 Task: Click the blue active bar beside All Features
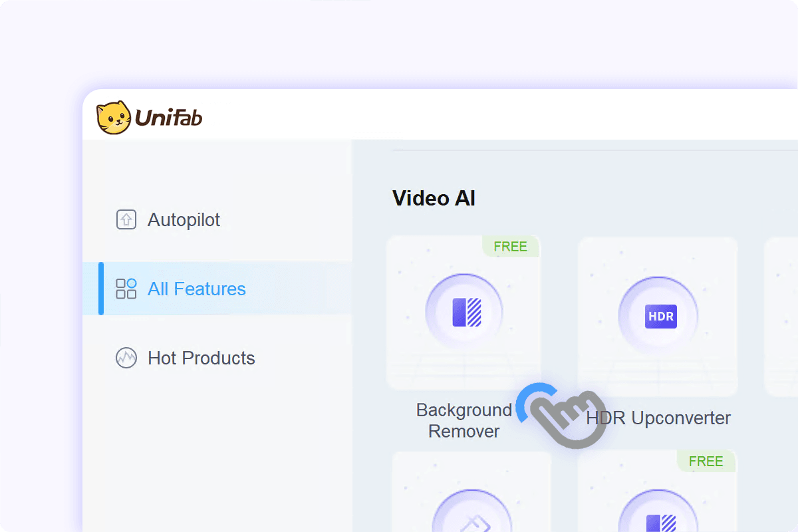point(101,289)
